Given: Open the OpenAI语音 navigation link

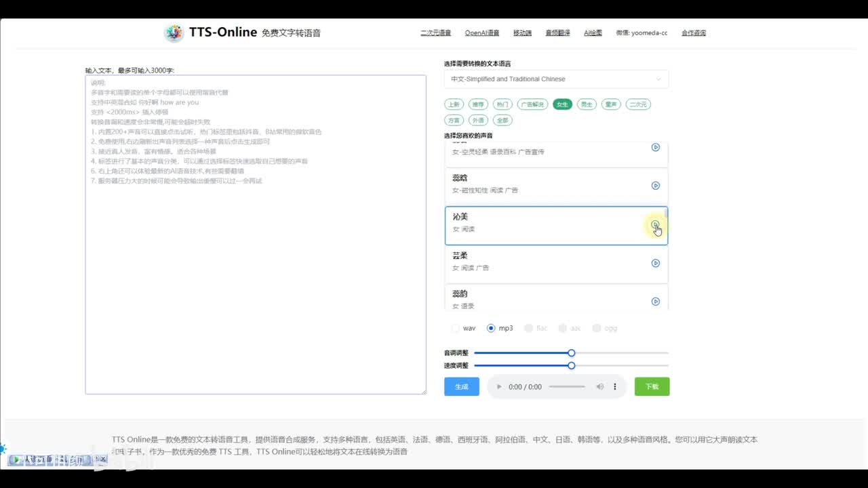Looking at the screenshot, I should (481, 33).
